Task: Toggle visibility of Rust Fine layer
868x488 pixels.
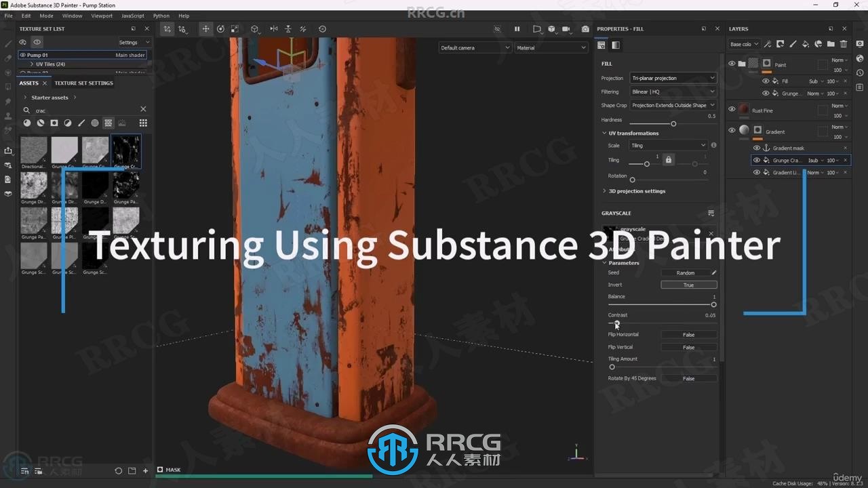Action: [x=732, y=109]
